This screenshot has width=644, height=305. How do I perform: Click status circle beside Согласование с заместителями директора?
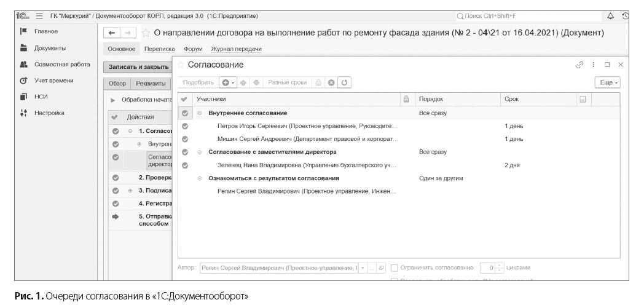[185, 152]
